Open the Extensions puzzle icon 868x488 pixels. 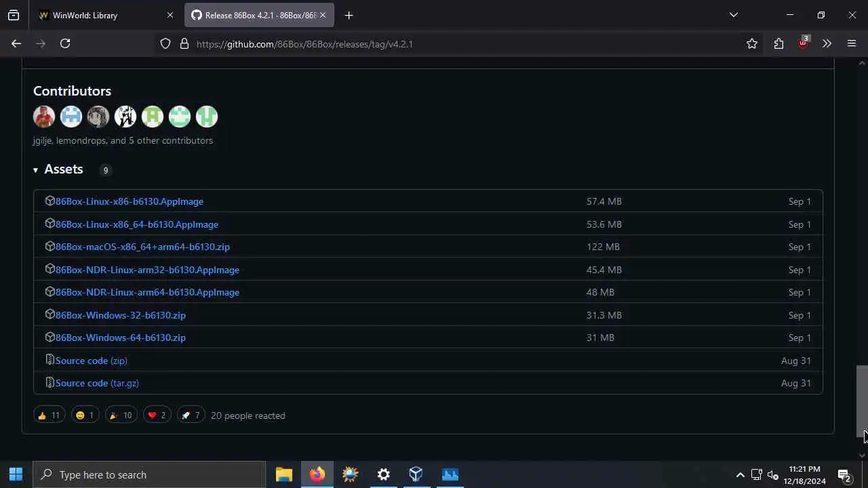coord(778,44)
